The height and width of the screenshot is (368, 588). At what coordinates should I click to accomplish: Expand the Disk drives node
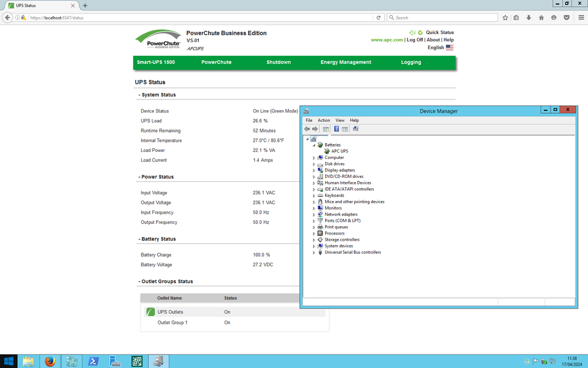314,164
